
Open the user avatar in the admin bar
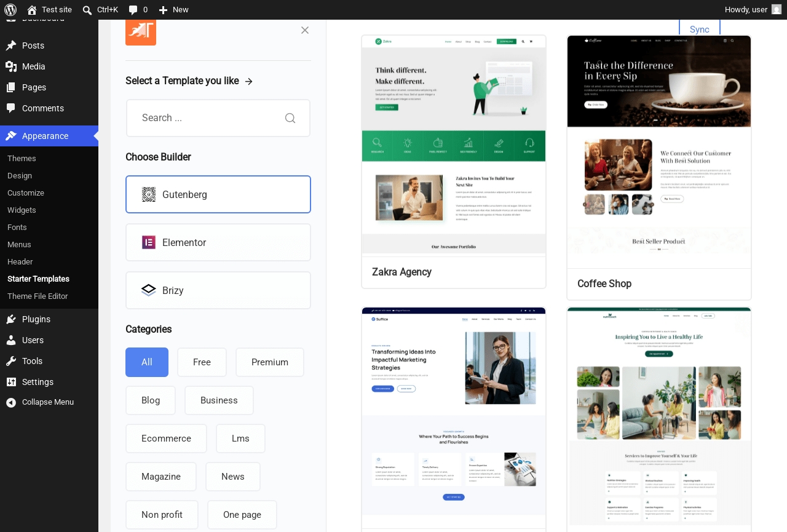777,10
